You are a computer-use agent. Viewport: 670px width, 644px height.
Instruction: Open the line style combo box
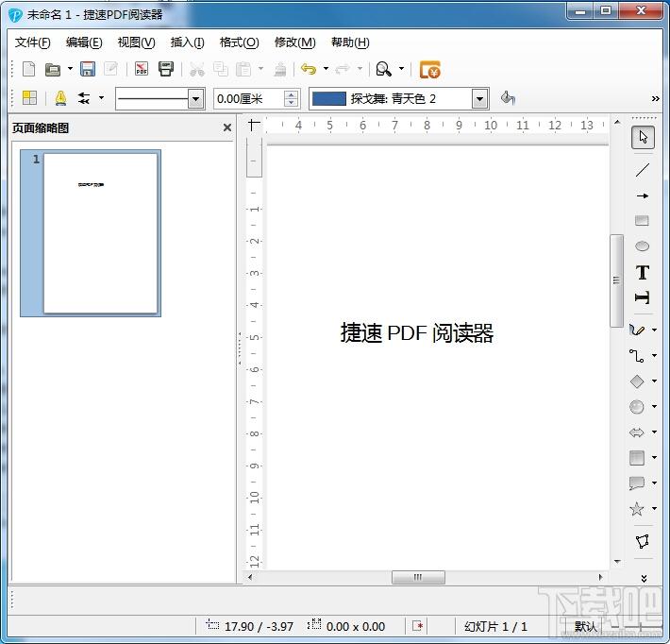point(159,99)
